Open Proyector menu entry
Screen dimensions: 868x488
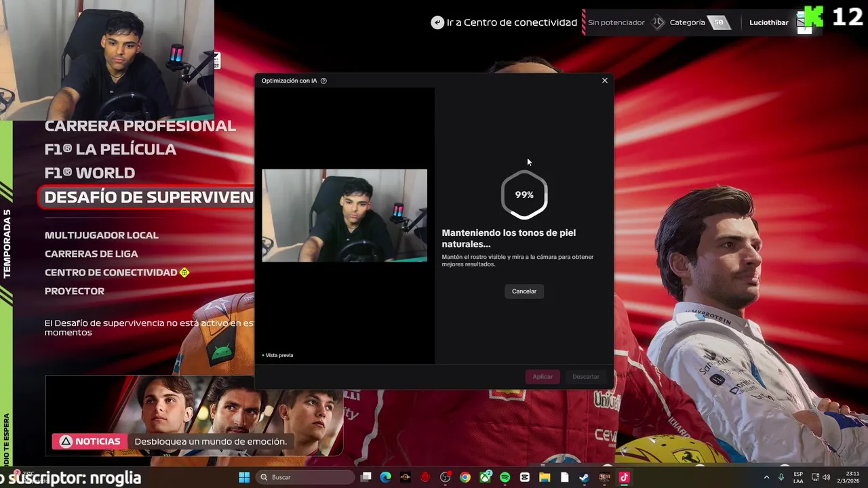[75, 291]
